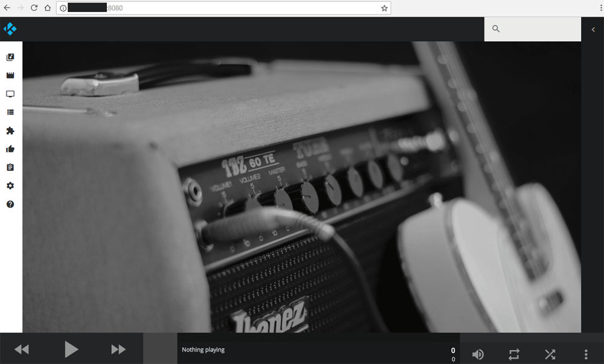Screen dimensions: 604x364
Task: Toggle repeat mode
Action: point(514,354)
